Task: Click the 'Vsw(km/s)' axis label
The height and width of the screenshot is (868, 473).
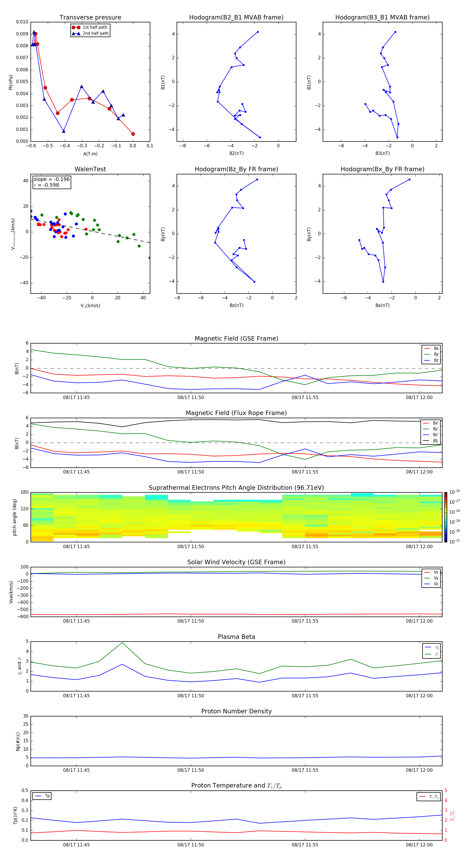Action: pyautogui.click(x=11, y=592)
